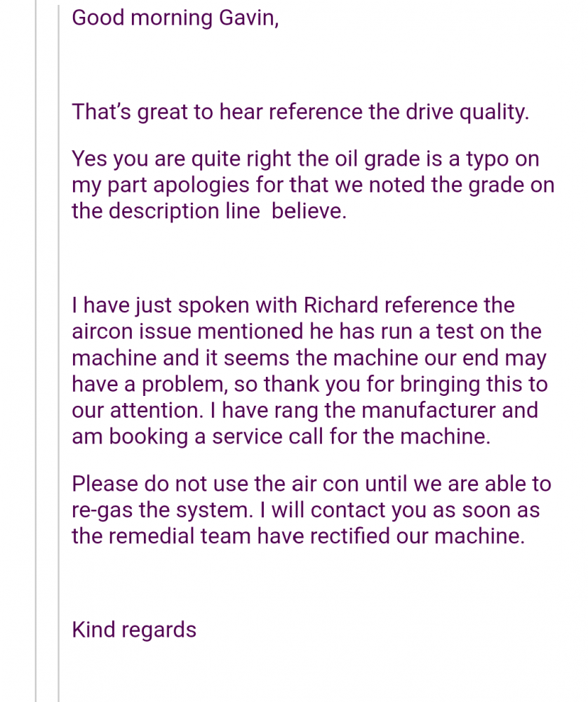
Task: Click the words 'our attention' in third paragraph
Action: tap(137, 411)
